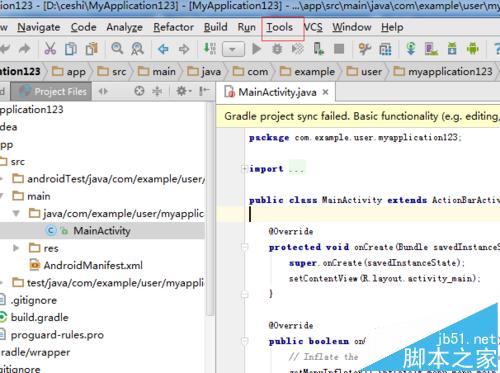Open the VCS menu
This screenshot has width=500, height=373.
click(x=313, y=27)
